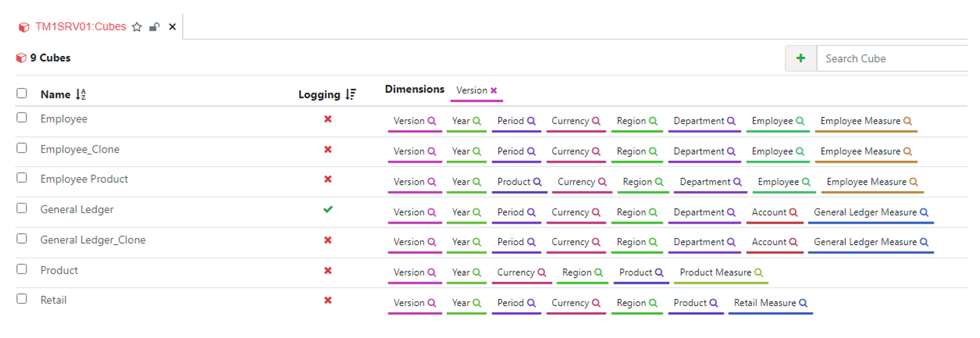Remove the Version dimension filter
Image resolution: width=980 pixels, height=338 pixels.
[494, 90]
